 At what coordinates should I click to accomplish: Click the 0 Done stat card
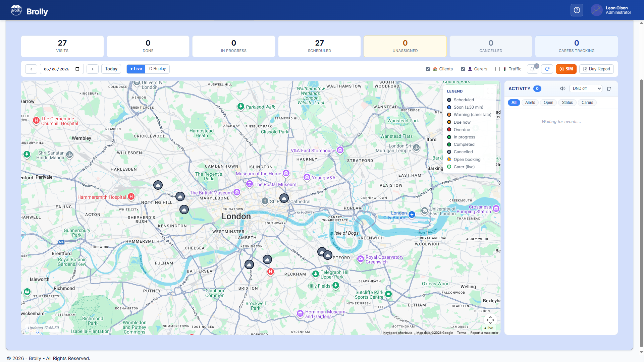(x=148, y=46)
